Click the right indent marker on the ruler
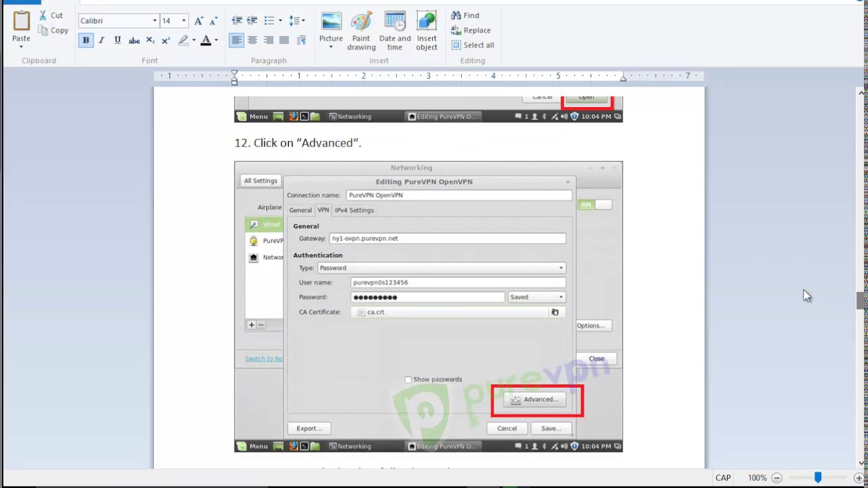The image size is (868, 488). (623, 79)
